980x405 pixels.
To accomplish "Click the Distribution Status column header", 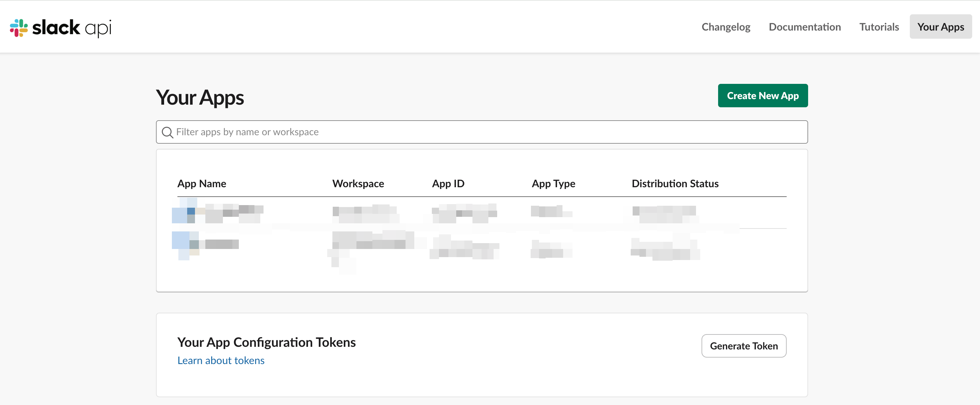I will tap(675, 183).
